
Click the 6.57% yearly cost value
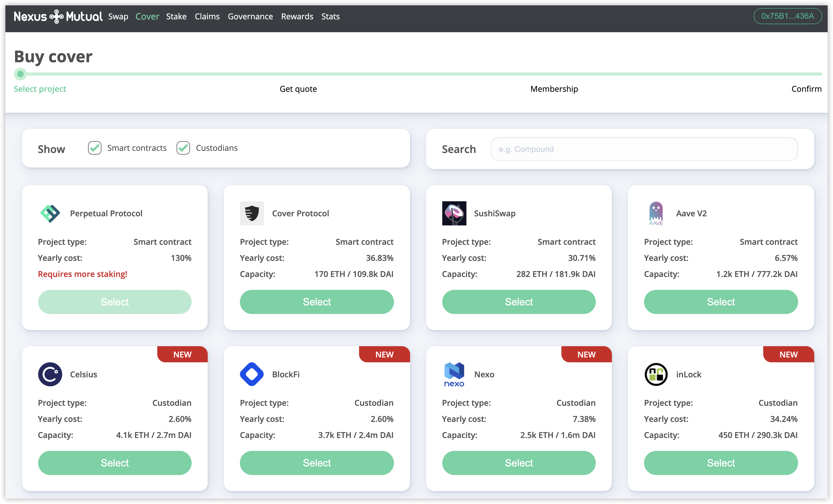786,258
